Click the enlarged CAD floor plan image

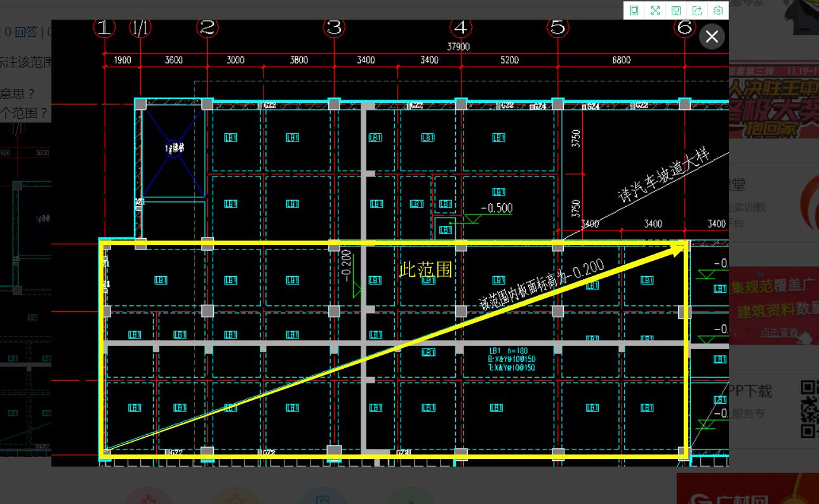pyautogui.click(x=390, y=243)
